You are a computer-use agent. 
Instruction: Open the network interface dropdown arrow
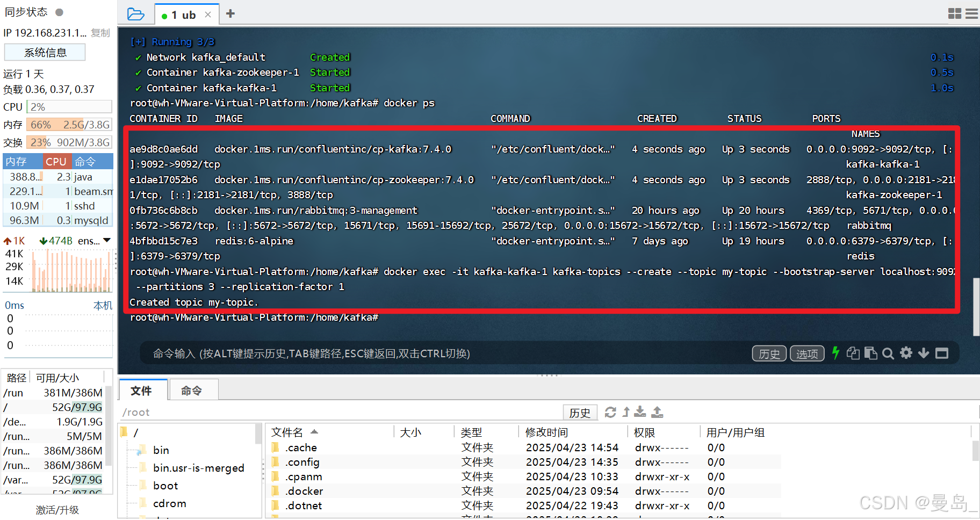click(x=107, y=240)
